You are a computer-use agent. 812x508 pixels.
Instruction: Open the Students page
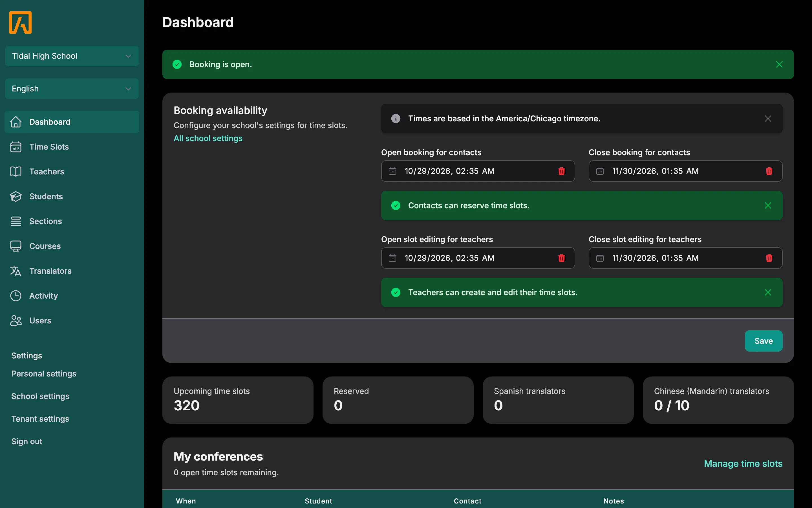[72, 196]
